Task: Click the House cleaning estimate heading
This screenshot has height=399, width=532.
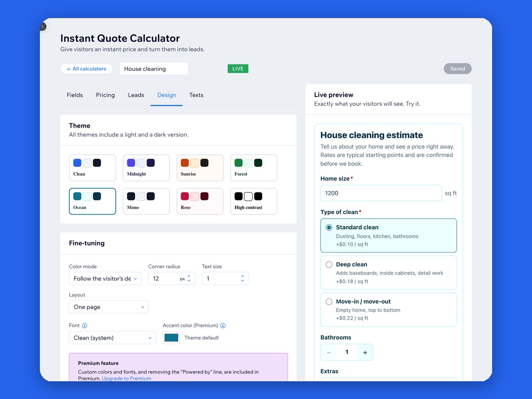Action: coord(372,135)
